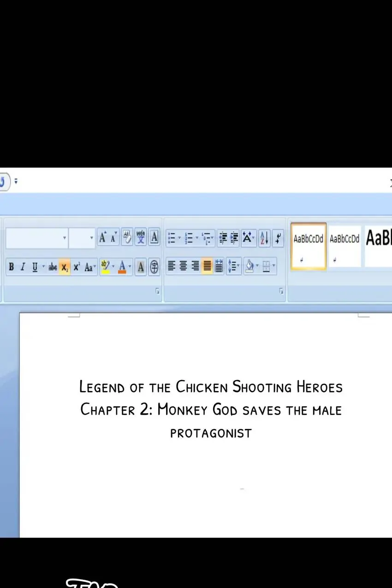Open the font name dropdown

pyautogui.click(x=64, y=238)
